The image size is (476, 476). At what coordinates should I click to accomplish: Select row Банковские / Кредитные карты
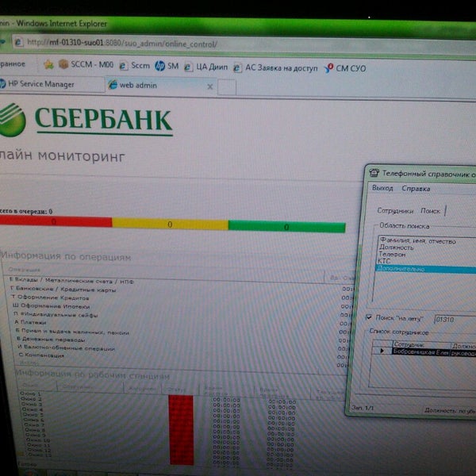pyautogui.click(x=63, y=290)
